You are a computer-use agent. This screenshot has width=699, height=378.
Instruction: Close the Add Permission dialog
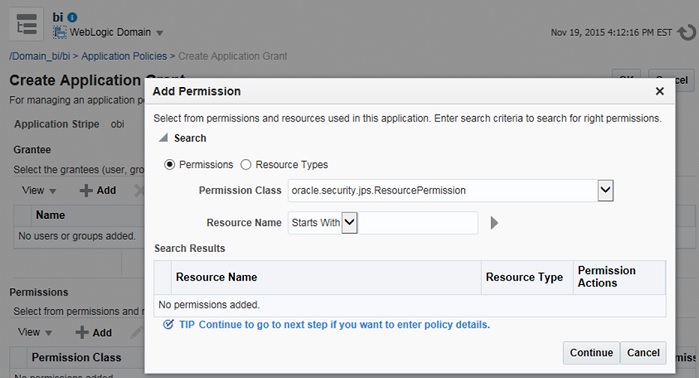(x=660, y=91)
